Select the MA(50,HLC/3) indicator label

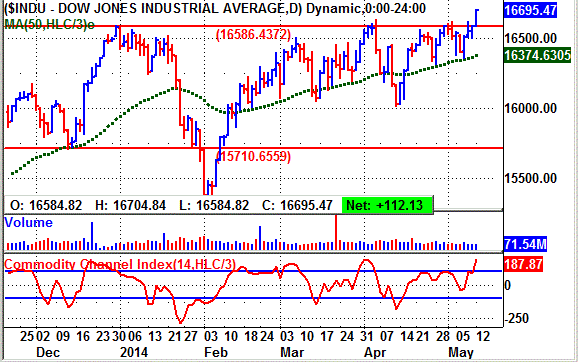coord(49,24)
